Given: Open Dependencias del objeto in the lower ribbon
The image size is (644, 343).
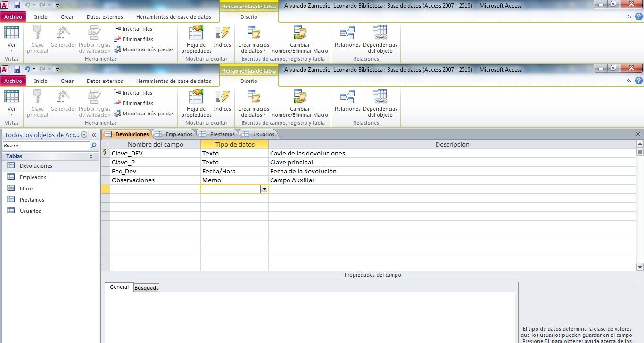Looking at the screenshot, I should 380,104.
